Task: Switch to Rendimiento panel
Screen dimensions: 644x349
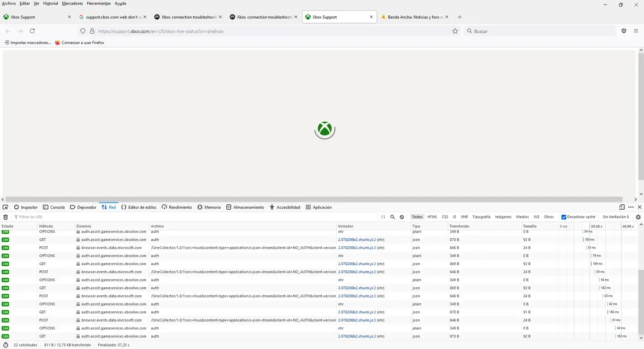Action: 177,207
